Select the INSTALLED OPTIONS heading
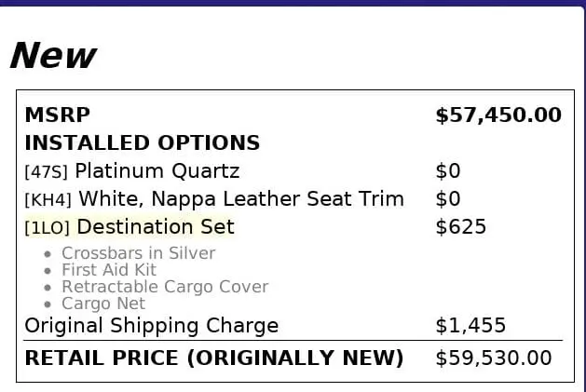The image size is (586, 392). [142, 143]
